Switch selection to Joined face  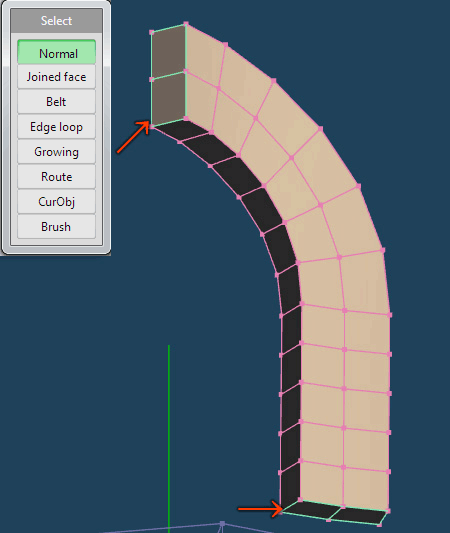coord(56,77)
